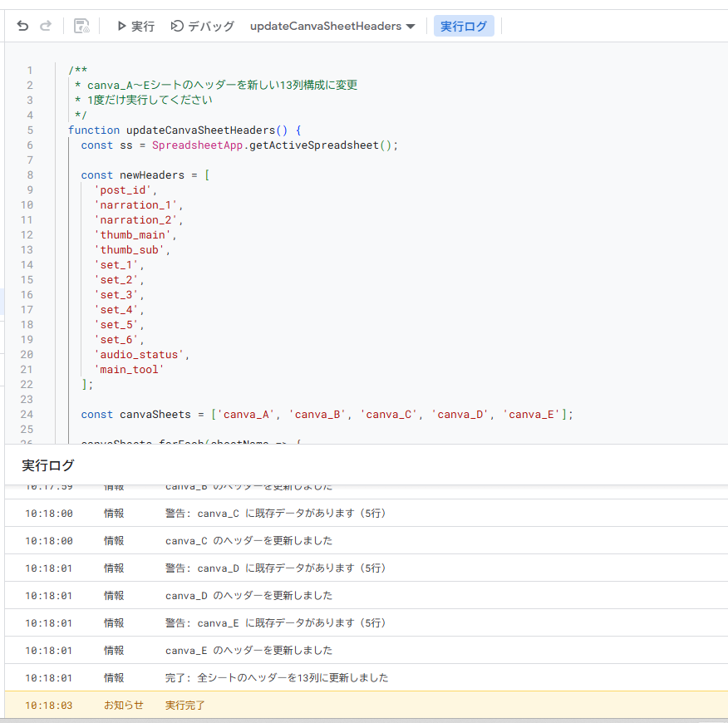Click the canva_D existing data warning log

275,568
